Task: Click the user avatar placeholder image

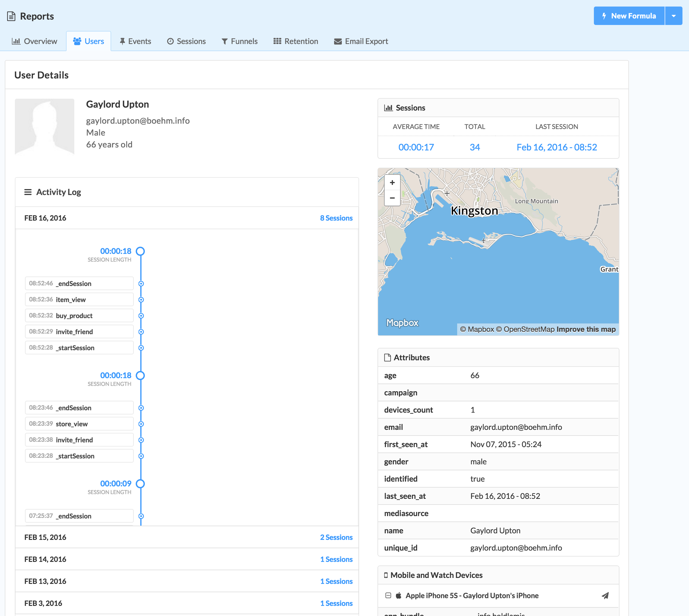Action: click(45, 127)
